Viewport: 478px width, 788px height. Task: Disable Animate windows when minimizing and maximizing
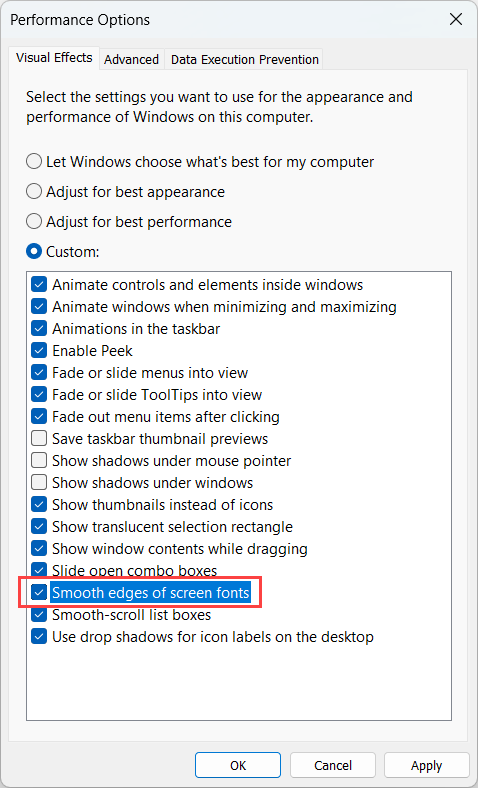39,307
